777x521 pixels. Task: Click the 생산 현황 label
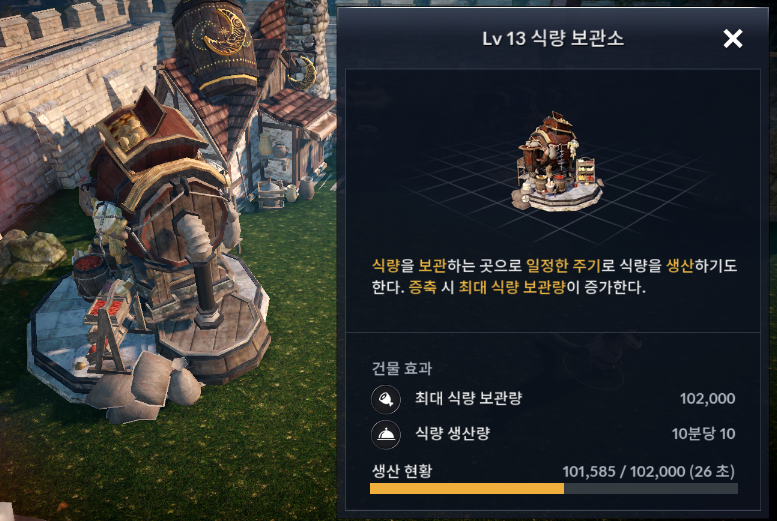click(402, 470)
